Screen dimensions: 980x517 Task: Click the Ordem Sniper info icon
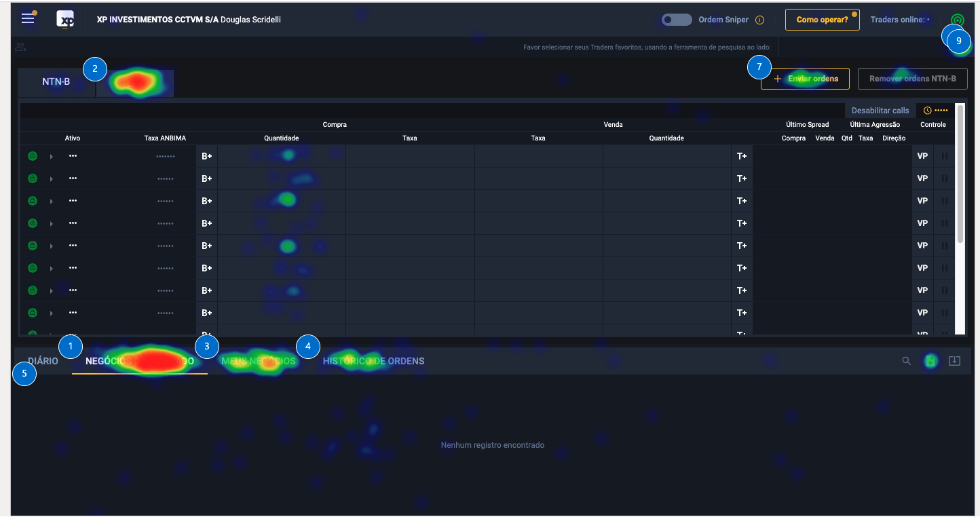(x=759, y=20)
